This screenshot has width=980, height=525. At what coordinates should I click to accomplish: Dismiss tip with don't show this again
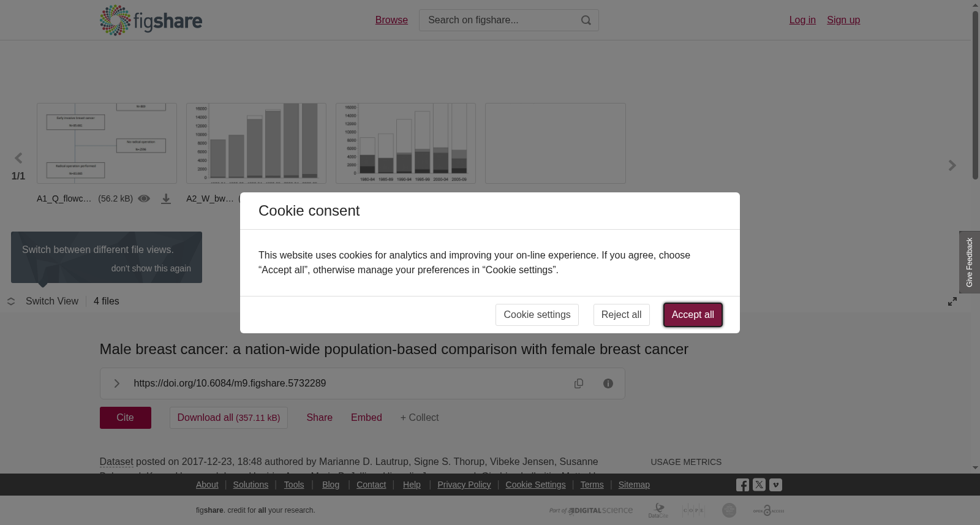pos(151,268)
